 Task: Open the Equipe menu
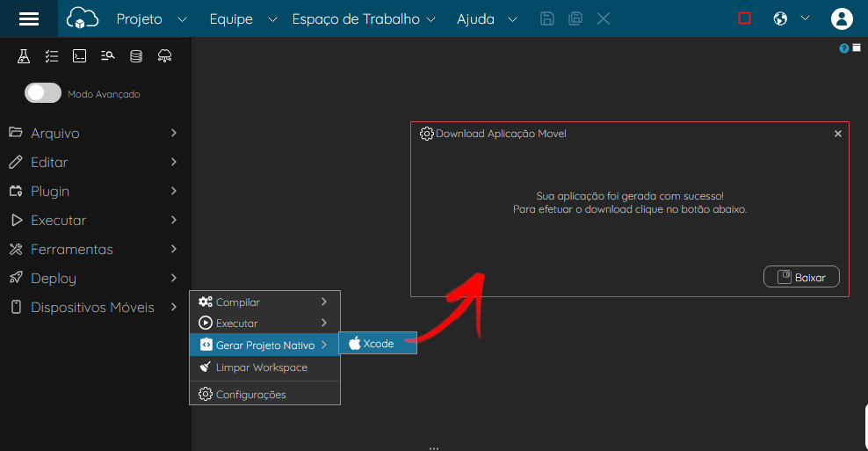(231, 19)
